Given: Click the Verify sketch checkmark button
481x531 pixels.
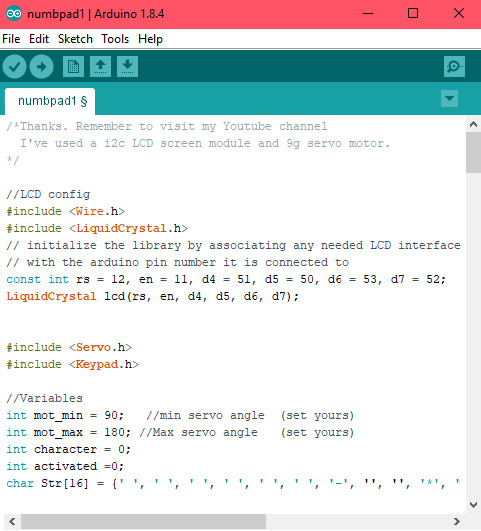Looking at the screenshot, I should click(x=15, y=67).
